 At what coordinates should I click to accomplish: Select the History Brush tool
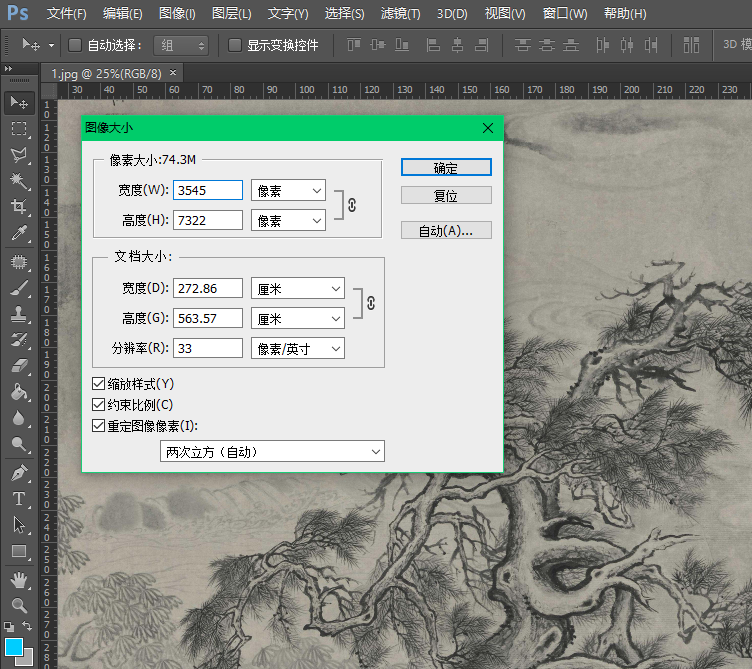coord(19,340)
